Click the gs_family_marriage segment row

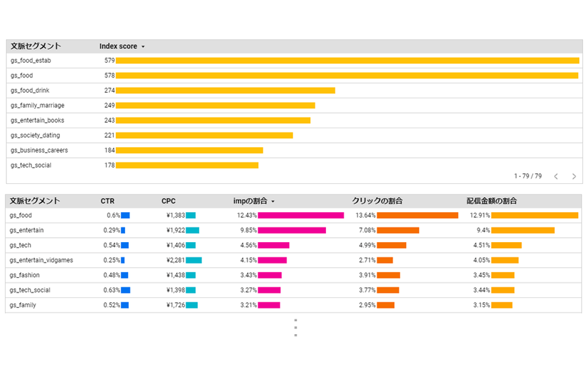point(38,106)
